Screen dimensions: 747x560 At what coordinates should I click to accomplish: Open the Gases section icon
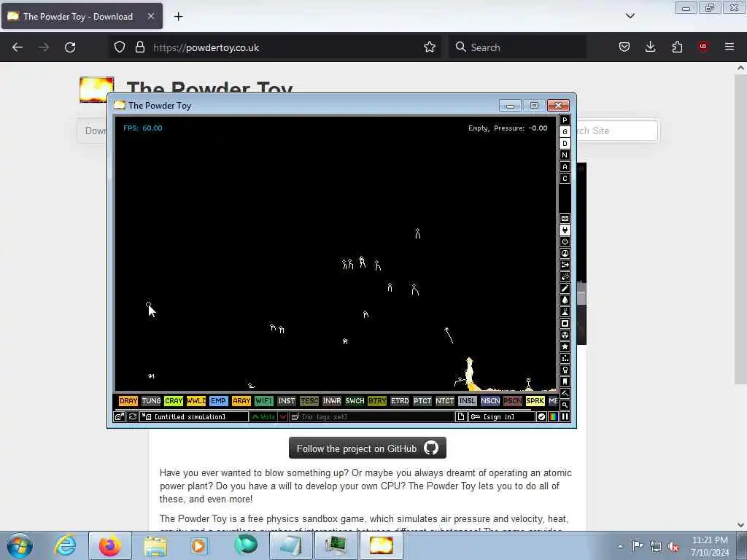(x=565, y=288)
